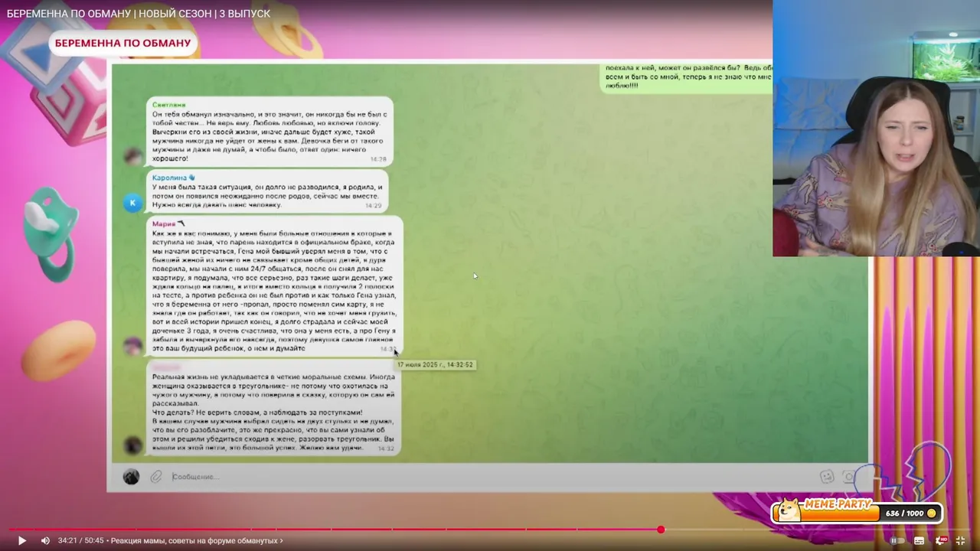Click the streamer webcam overlay

click(x=876, y=128)
